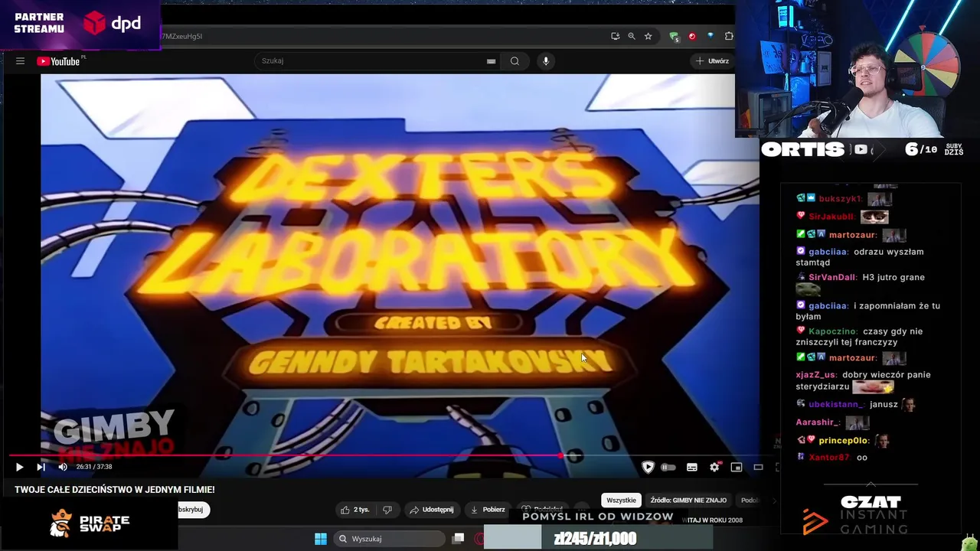Open the YouTube hamburger guide menu

coord(21,61)
